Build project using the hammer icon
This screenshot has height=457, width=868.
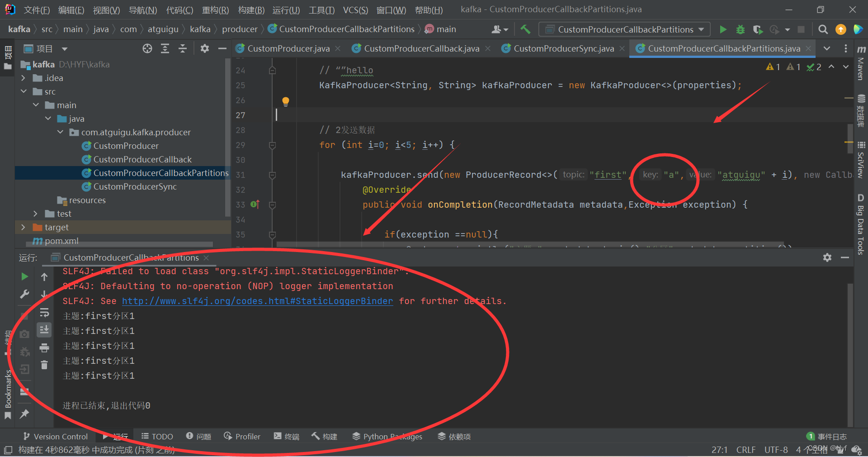click(x=525, y=29)
